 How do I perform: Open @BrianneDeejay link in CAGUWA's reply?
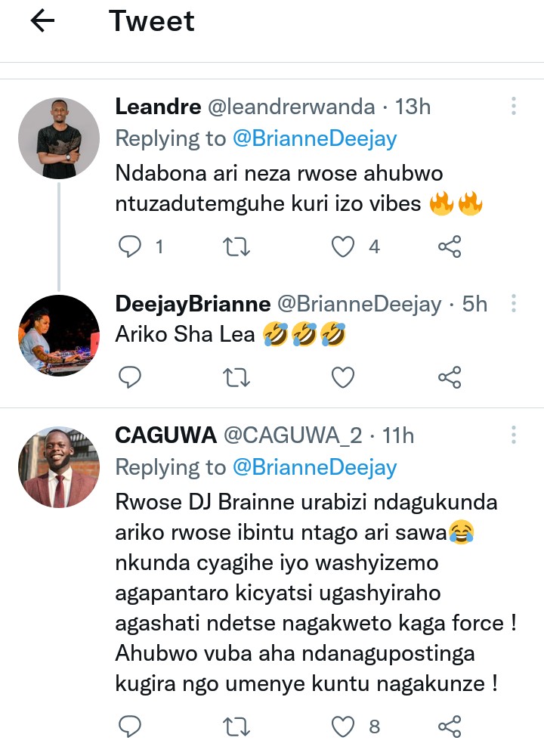tap(315, 468)
